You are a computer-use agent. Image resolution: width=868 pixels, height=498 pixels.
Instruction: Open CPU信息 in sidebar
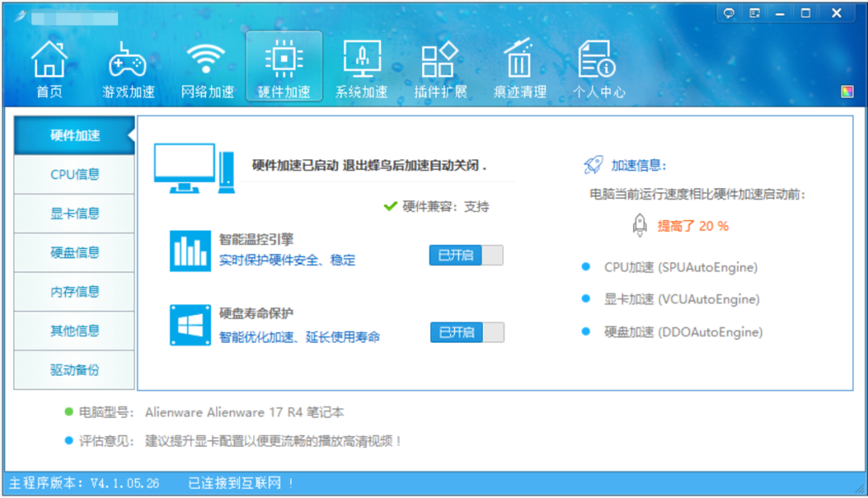coord(74,174)
